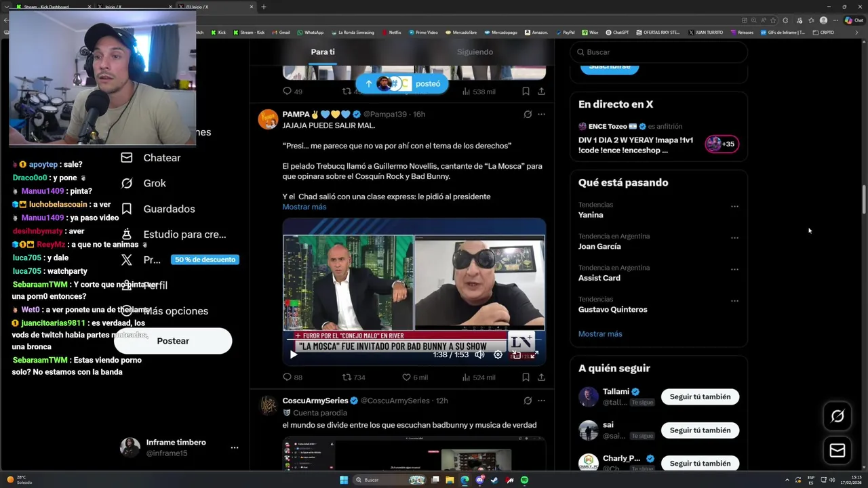Open the +35 live listeners badge
868x488 pixels.
click(x=722, y=144)
